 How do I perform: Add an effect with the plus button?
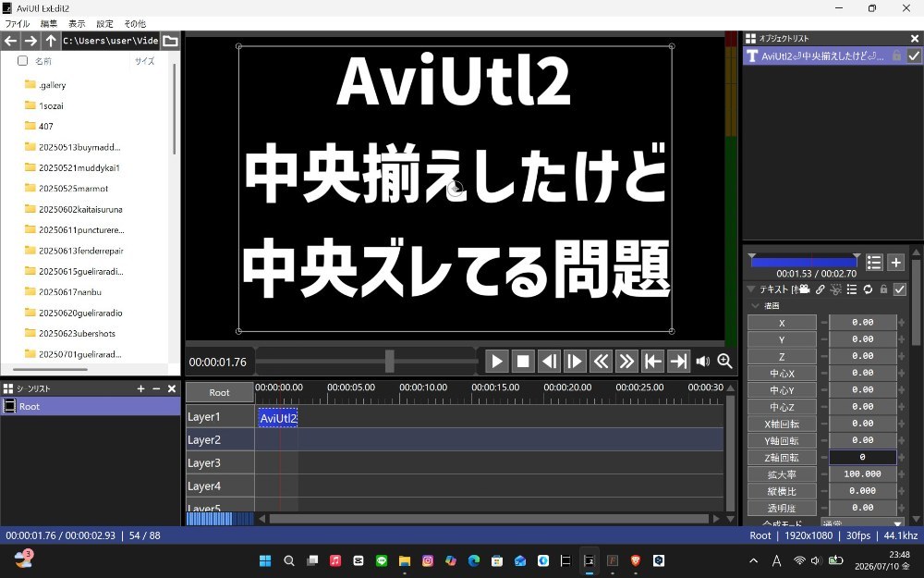tap(895, 263)
